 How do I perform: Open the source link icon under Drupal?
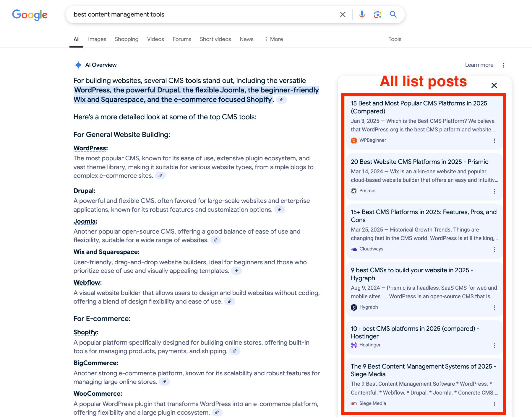tap(280, 209)
